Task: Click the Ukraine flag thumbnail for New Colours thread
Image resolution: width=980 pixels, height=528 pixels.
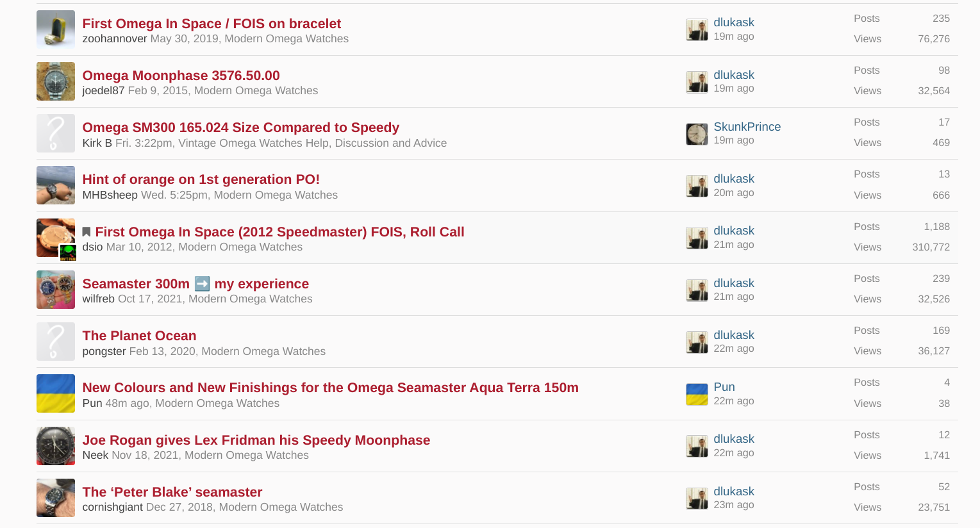Action: (56, 393)
